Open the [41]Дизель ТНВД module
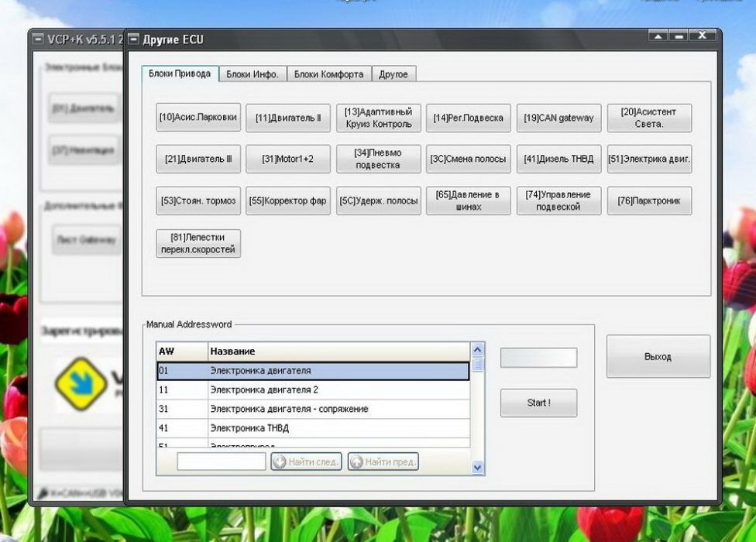The height and width of the screenshot is (542, 756). tap(558, 159)
